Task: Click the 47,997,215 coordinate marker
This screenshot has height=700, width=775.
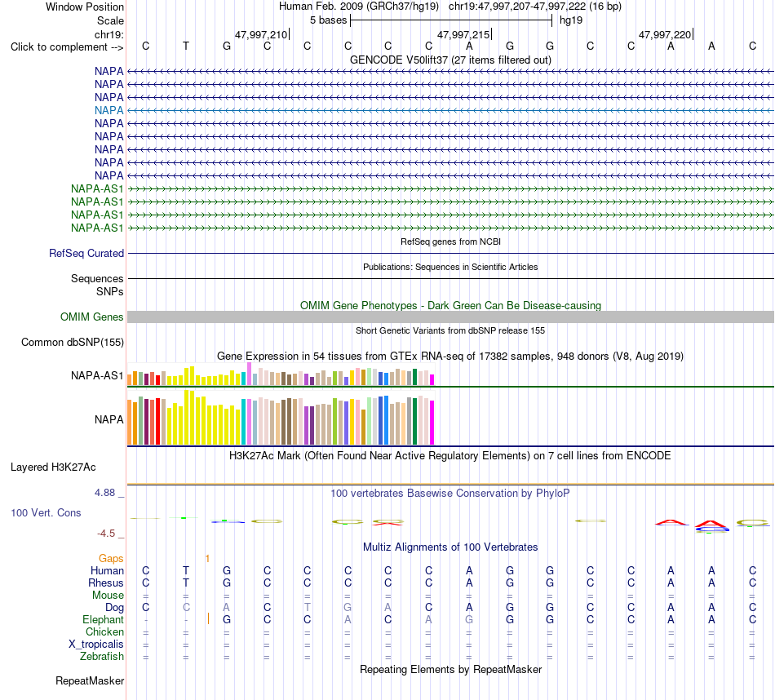Action: (463, 34)
